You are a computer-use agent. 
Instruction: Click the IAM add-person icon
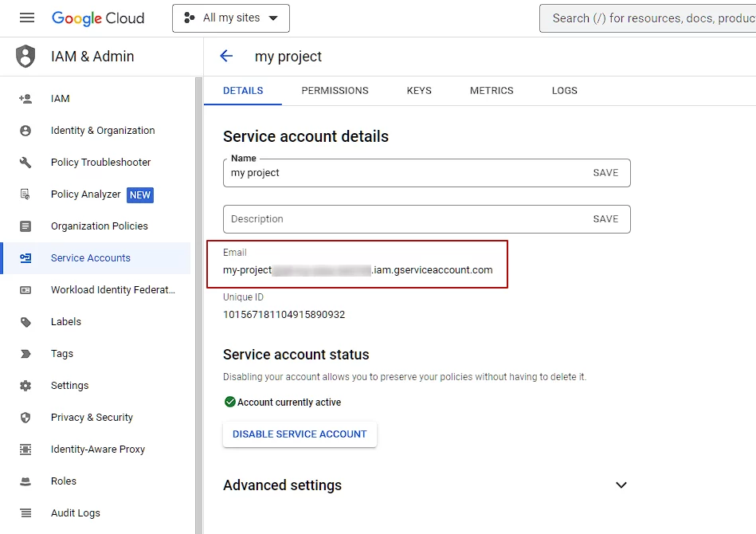click(x=25, y=98)
